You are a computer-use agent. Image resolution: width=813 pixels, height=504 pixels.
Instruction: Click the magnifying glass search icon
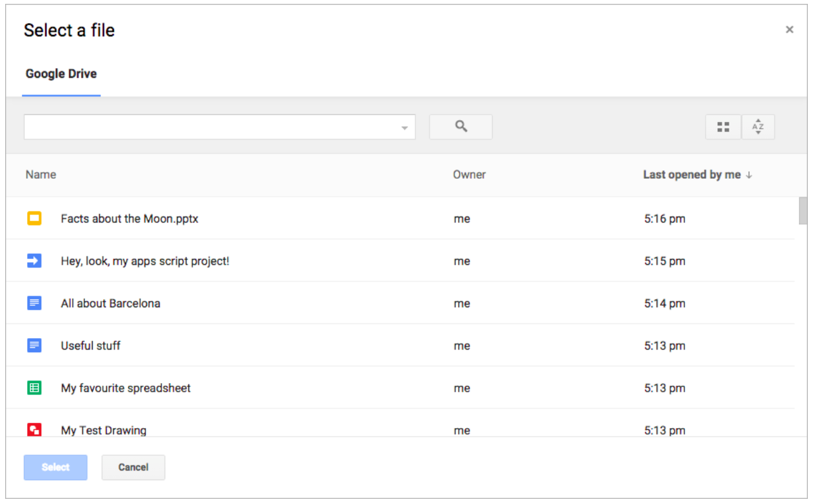(461, 126)
